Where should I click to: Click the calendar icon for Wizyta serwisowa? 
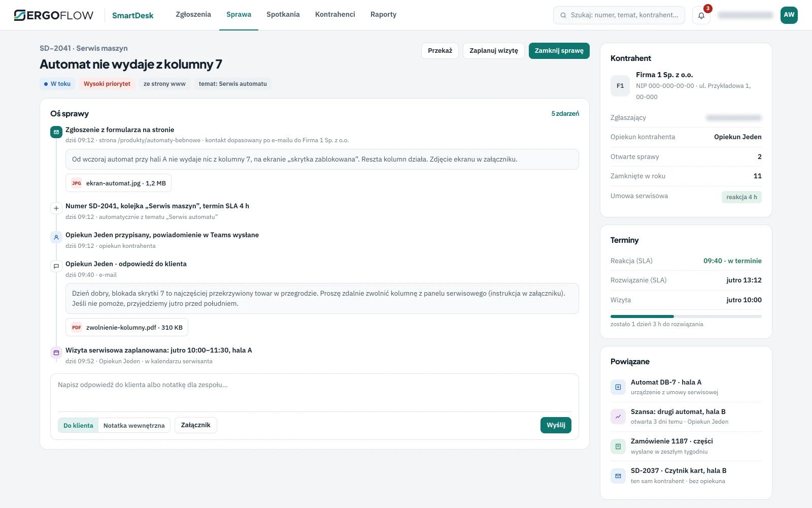(x=56, y=353)
